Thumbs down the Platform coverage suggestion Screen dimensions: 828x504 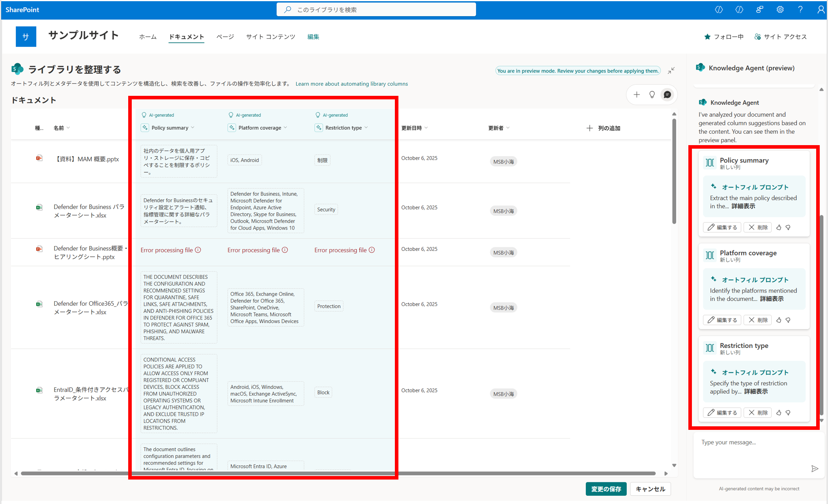tap(788, 320)
